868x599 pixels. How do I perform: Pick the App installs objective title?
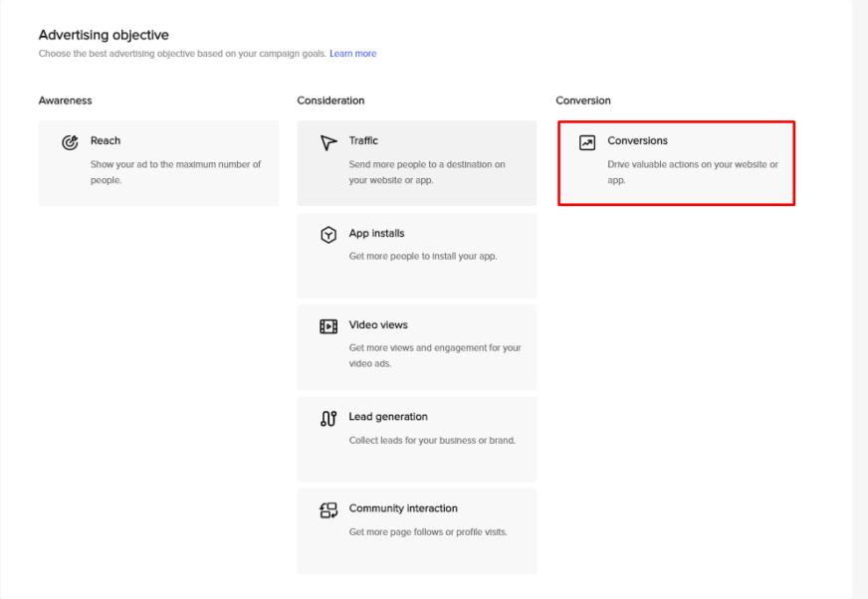point(376,234)
